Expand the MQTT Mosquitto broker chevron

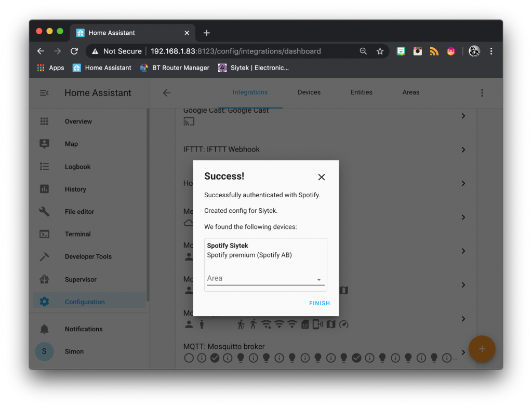click(x=463, y=352)
